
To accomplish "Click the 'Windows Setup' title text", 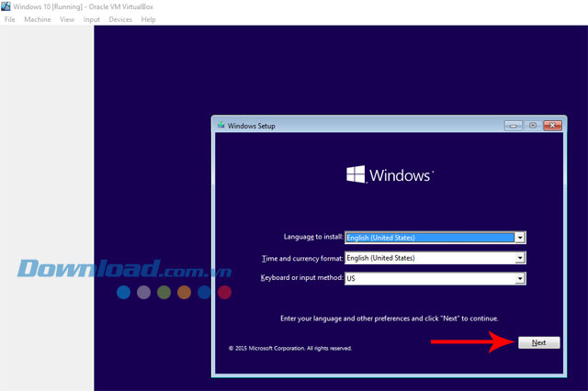I will (251, 126).
